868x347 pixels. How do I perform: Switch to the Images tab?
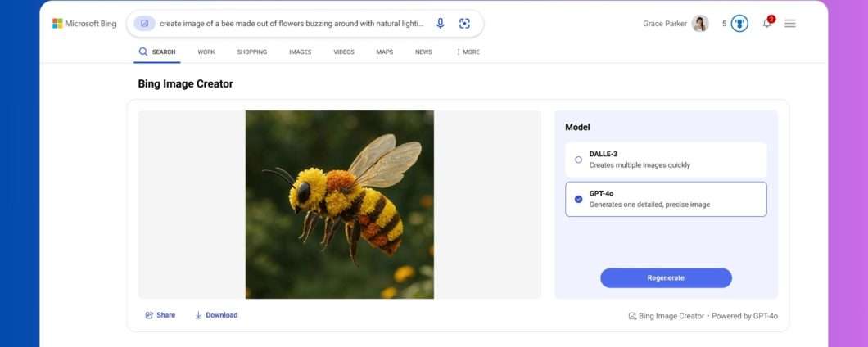(300, 52)
